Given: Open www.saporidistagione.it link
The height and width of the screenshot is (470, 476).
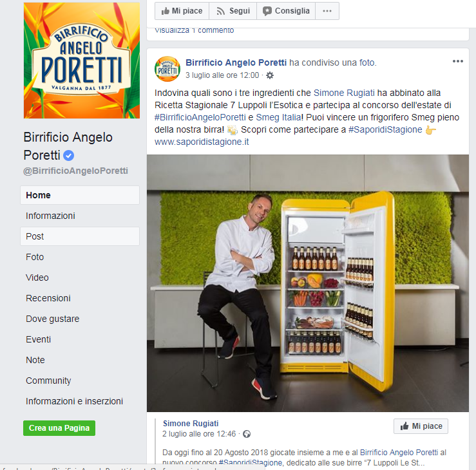Looking at the screenshot, I should [x=202, y=142].
